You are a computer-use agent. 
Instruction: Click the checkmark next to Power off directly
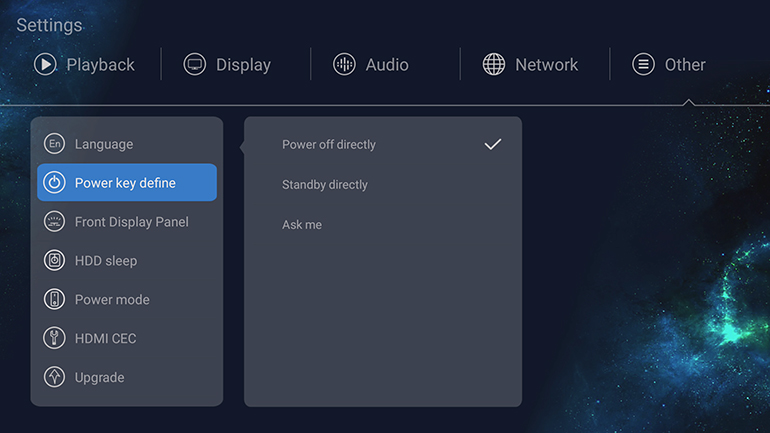click(x=492, y=144)
